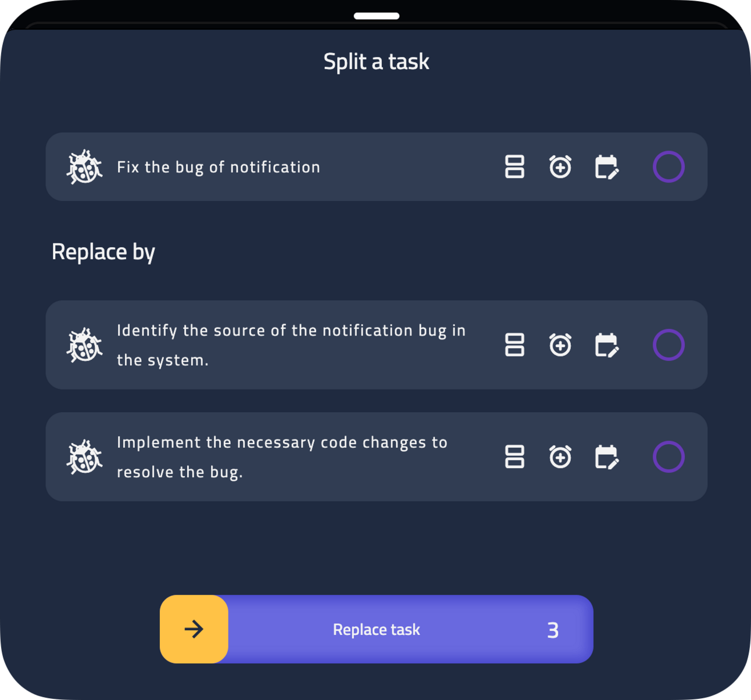The height and width of the screenshot is (700, 751).
Task: Select the task card 'Fix the bug of notification'
Action: 291,167
